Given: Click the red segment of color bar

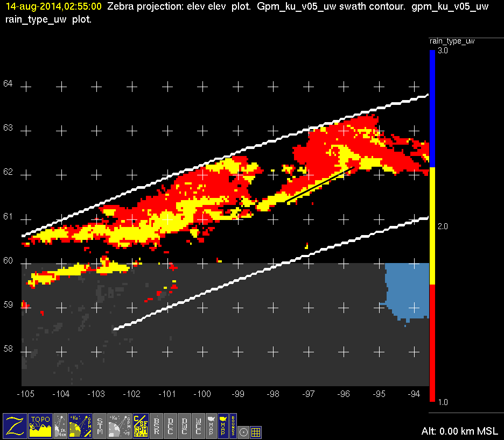Looking at the screenshot, I should [x=432, y=344].
